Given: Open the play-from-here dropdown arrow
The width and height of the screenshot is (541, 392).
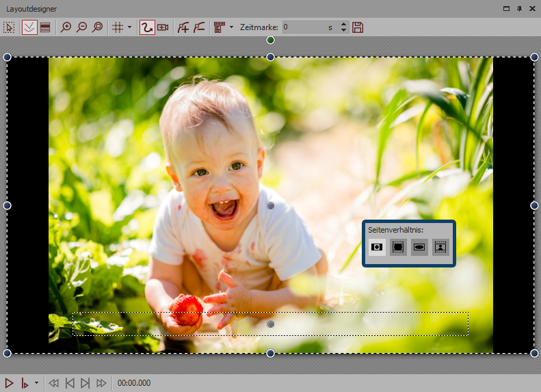Looking at the screenshot, I should (x=36, y=383).
